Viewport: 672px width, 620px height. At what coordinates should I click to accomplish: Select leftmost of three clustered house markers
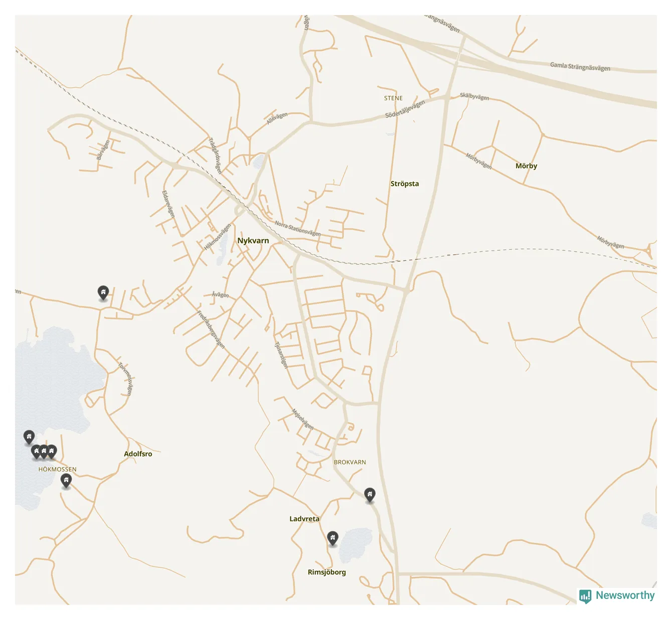[x=37, y=451]
